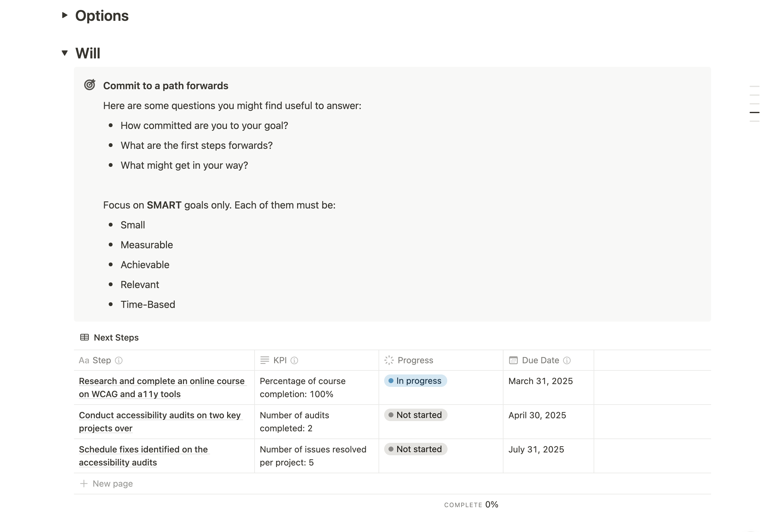Image resolution: width=772 pixels, height=532 pixels.
Task: Click the Progress column status icon
Action: click(389, 360)
